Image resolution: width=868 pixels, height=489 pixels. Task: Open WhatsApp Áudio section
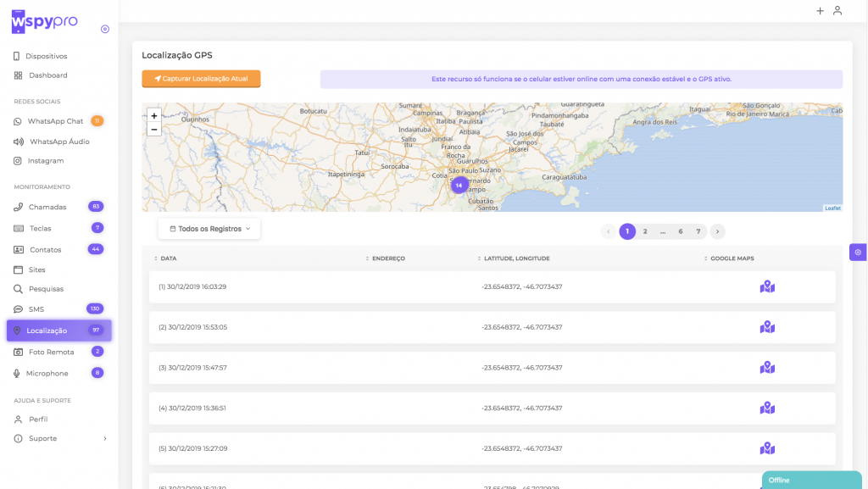(52, 142)
